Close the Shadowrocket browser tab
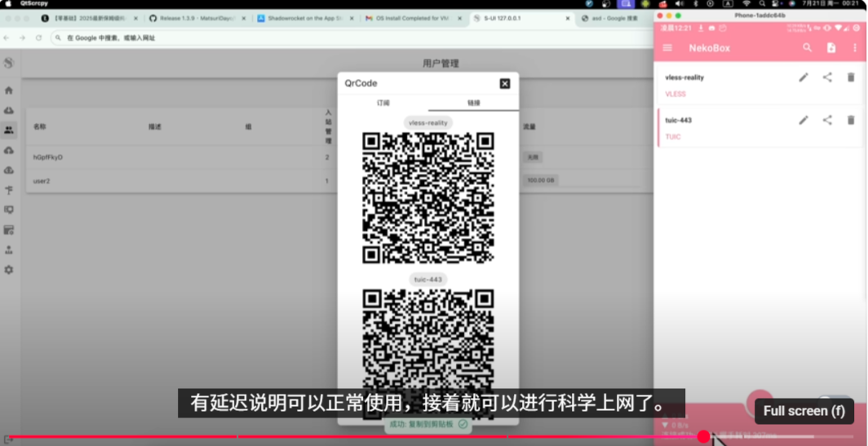Image resolution: width=868 pixels, height=446 pixels. (x=351, y=18)
